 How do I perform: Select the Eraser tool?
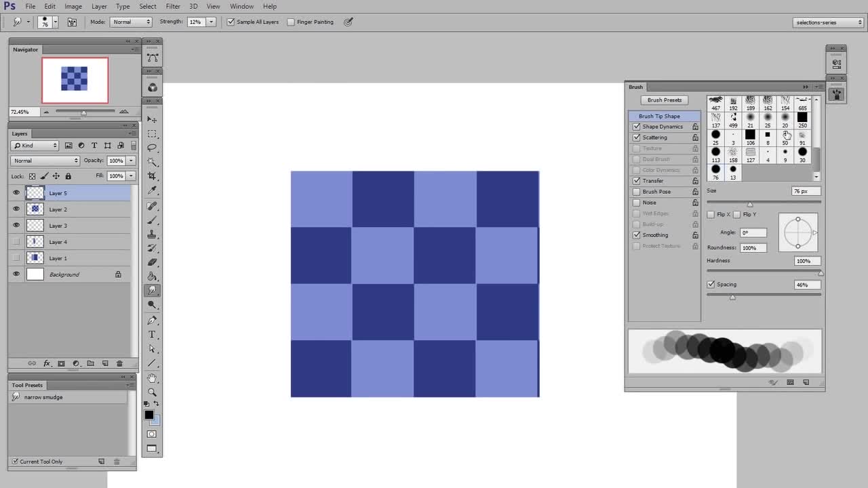tap(152, 262)
